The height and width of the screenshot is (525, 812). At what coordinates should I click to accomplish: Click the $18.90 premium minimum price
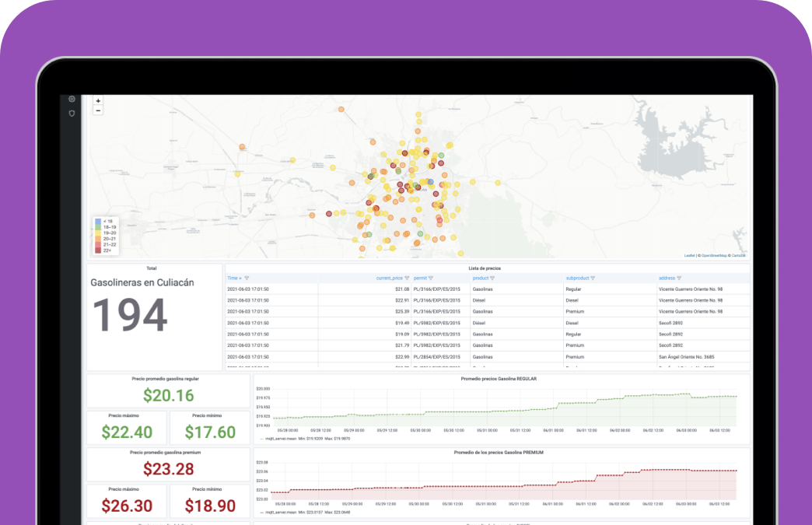coord(210,506)
